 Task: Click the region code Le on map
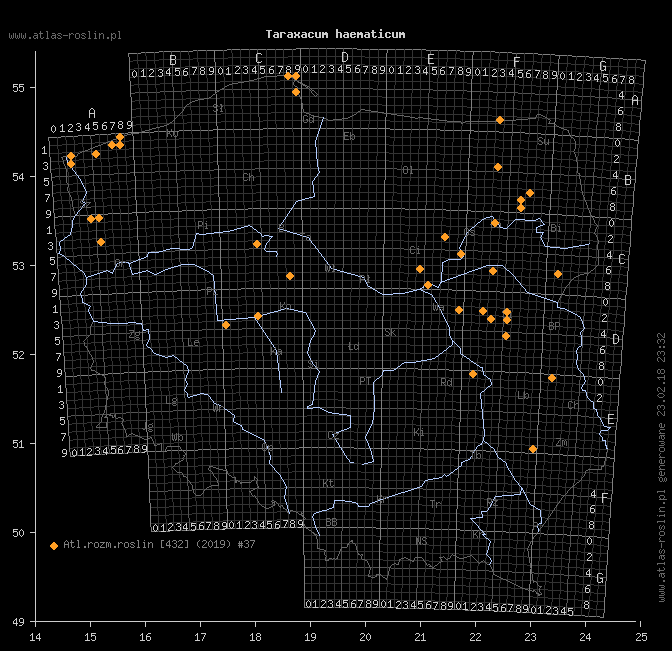[x=193, y=343]
